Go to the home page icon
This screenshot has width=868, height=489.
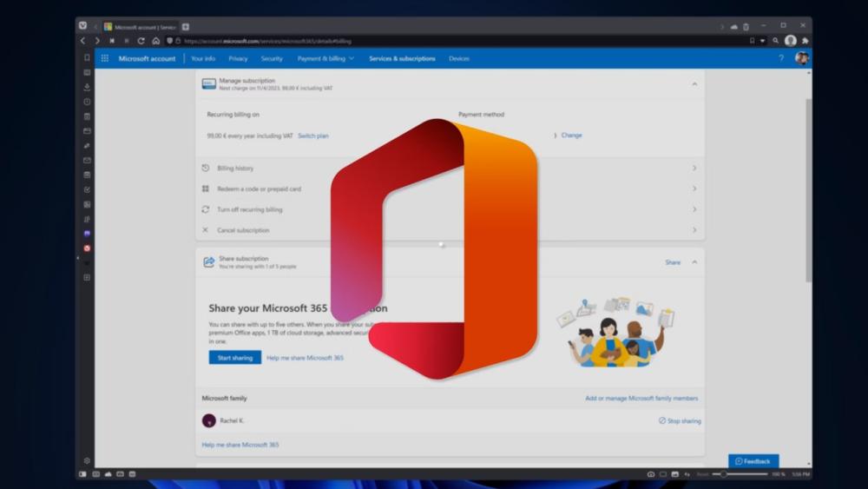(155, 41)
